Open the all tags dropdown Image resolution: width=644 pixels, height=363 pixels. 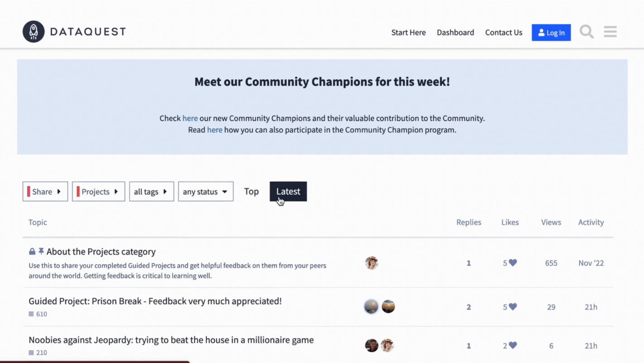tap(151, 192)
